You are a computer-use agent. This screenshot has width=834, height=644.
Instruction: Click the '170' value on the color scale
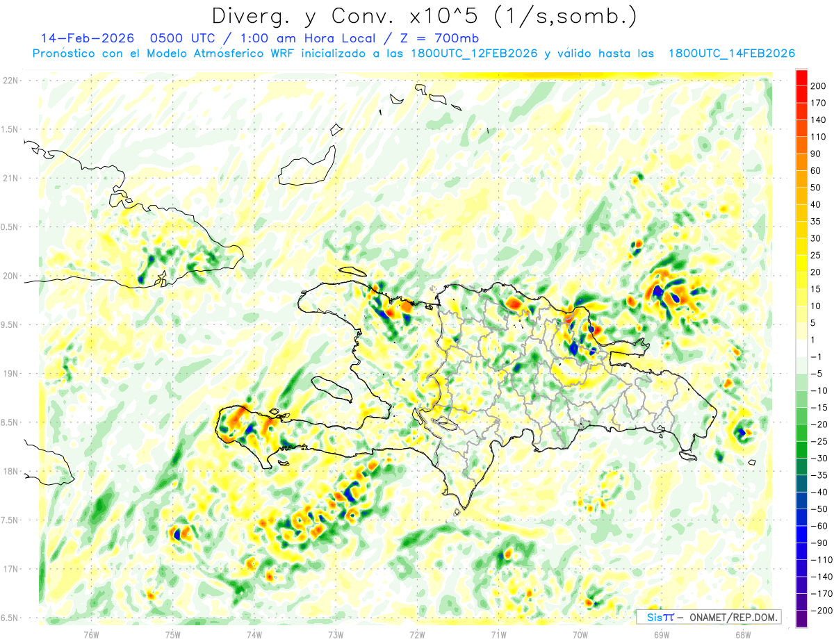click(x=819, y=103)
